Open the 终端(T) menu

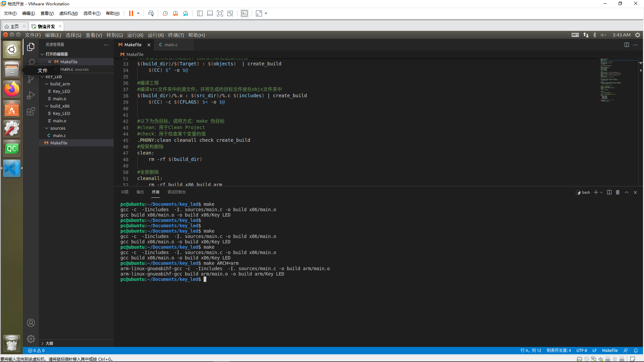click(176, 35)
